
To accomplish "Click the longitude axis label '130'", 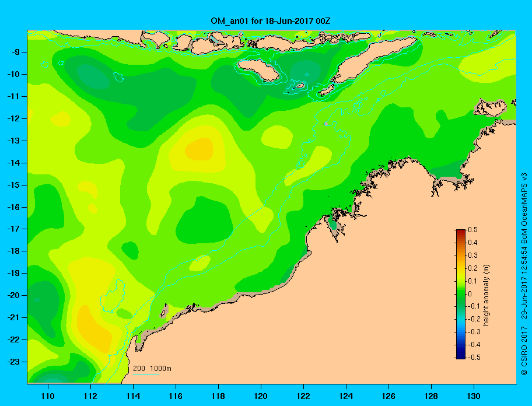I will (474, 396).
